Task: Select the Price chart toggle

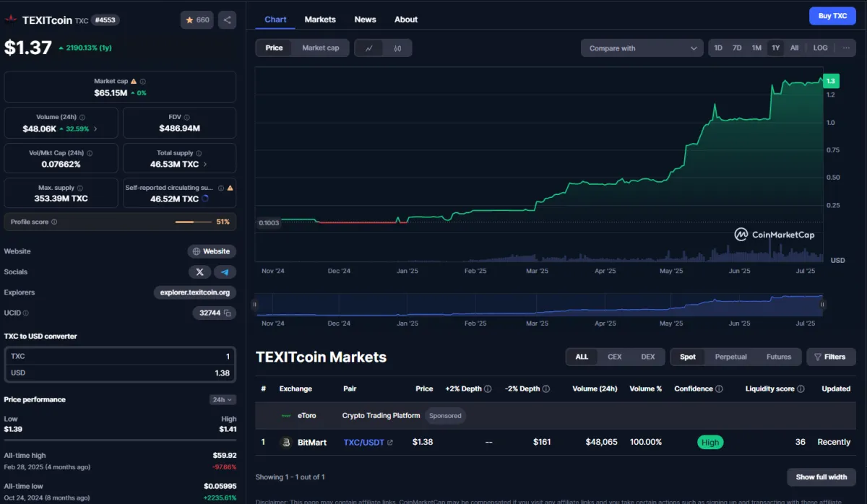Action: (x=274, y=48)
